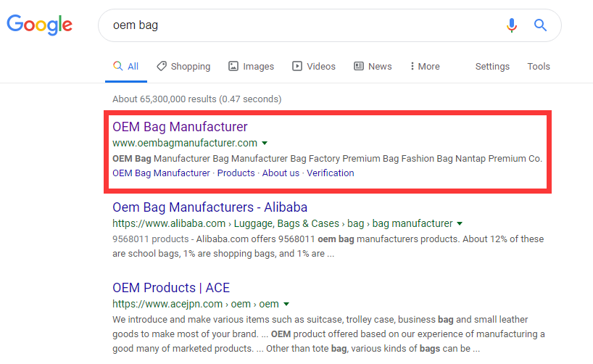The image size is (593, 364).
Task: Open the OEM Bag Manufacturer result title
Action: (x=180, y=127)
